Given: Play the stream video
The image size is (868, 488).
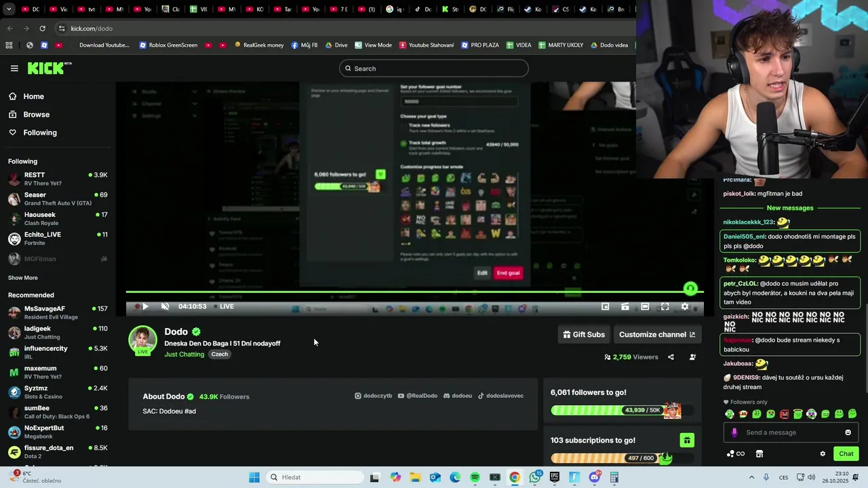Looking at the screenshot, I should point(144,306).
